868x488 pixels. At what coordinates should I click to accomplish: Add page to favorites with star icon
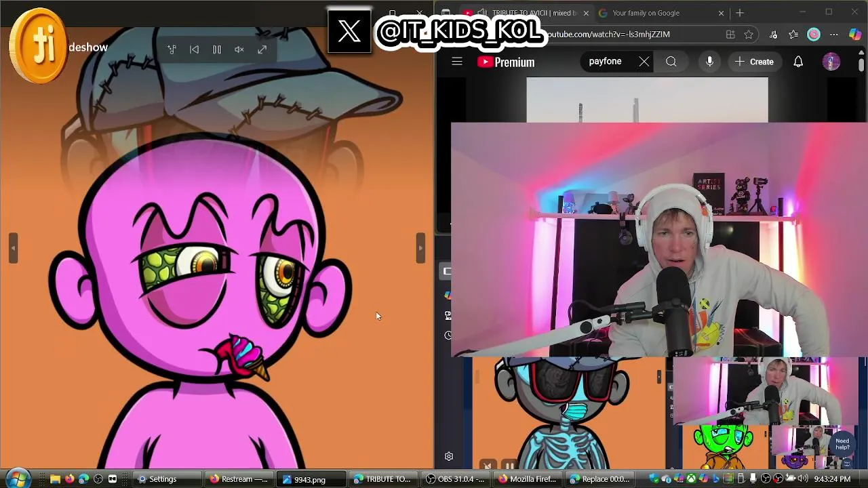pyautogui.click(x=749, y=35)
